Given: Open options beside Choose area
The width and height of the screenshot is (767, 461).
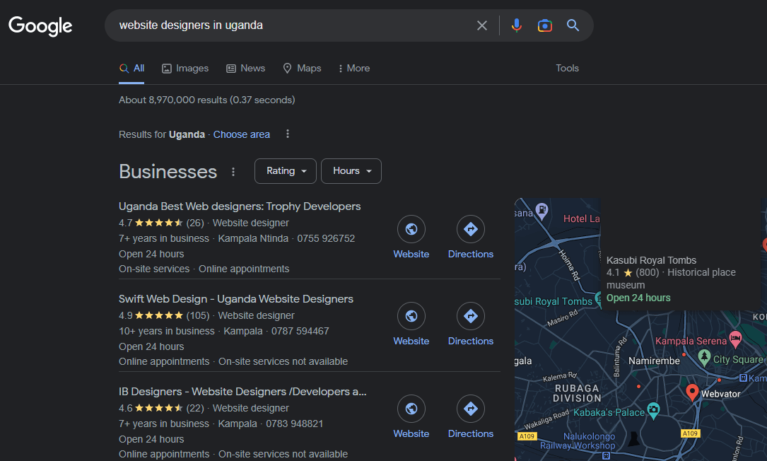Looking at the screenshot, I should coord(288,134).
